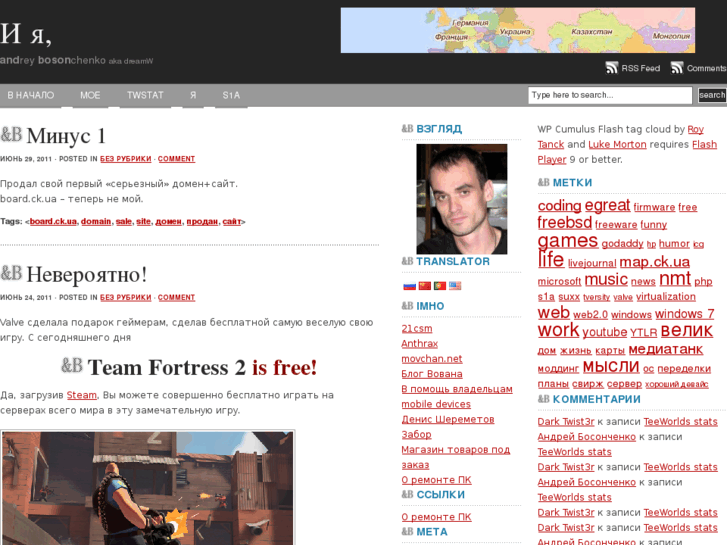727x545 pixels.
Task: Open the post titled Невероятно!
Action: click(87, 275)
